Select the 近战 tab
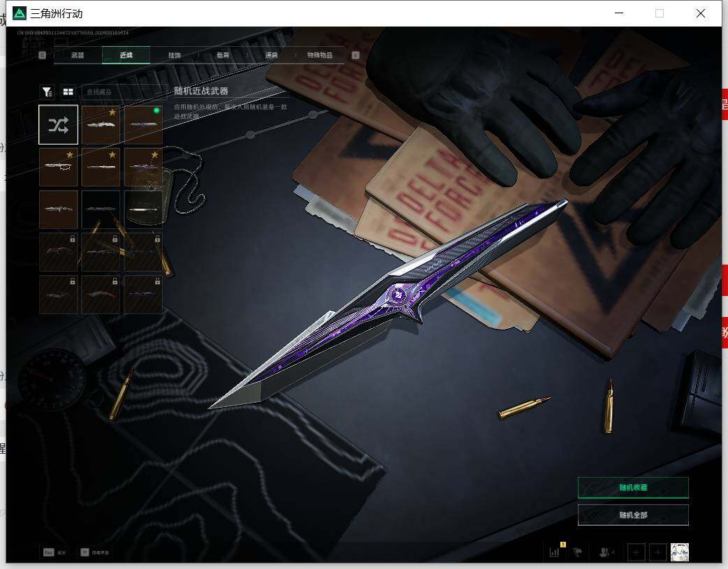Image resolution: width=728 pixels, height=569 pixels. [x=126, y=55]
